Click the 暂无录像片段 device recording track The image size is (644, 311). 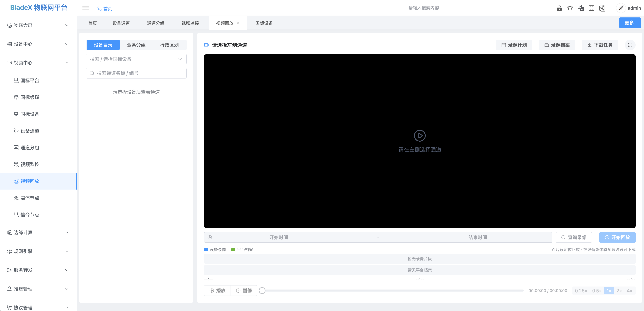coord(419,259)
